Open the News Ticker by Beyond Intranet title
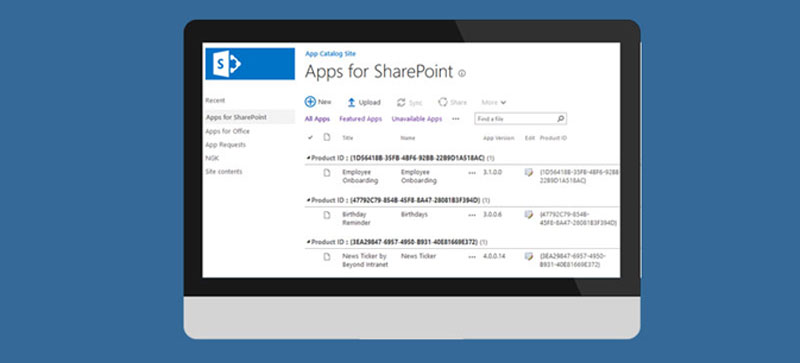This screenshot has height=363, width=800. pyautogui.click(x=365, y=260)
